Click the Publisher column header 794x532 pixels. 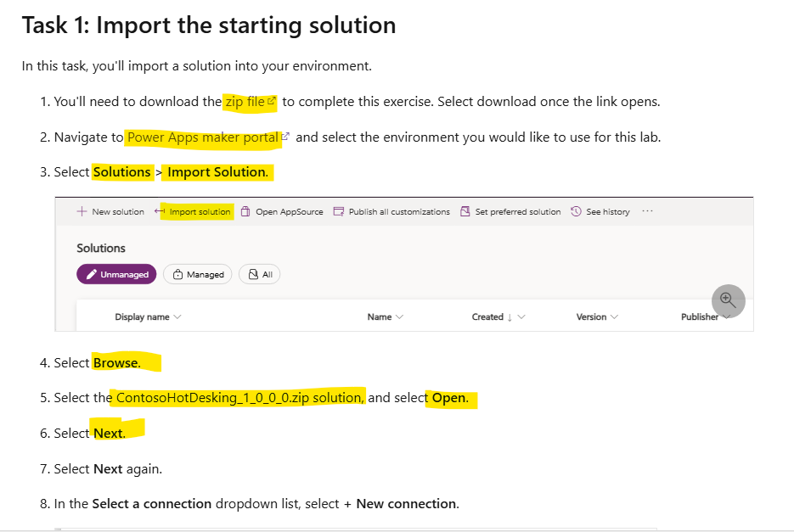(x=700, y=316)
